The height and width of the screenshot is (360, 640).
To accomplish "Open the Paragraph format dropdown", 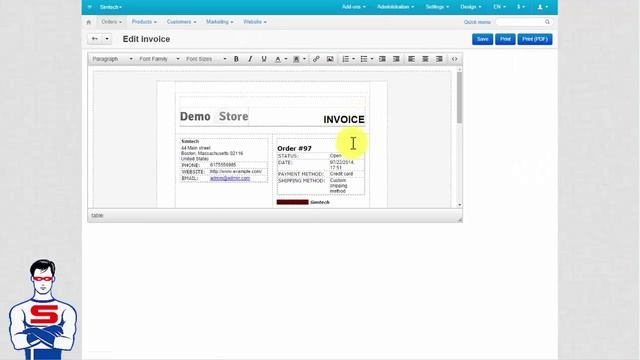I will pyautogui.click(x=112, y=59).
